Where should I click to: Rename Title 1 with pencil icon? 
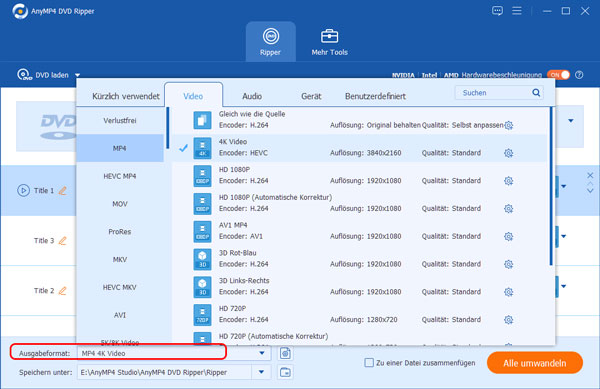[x=63, y=190]
